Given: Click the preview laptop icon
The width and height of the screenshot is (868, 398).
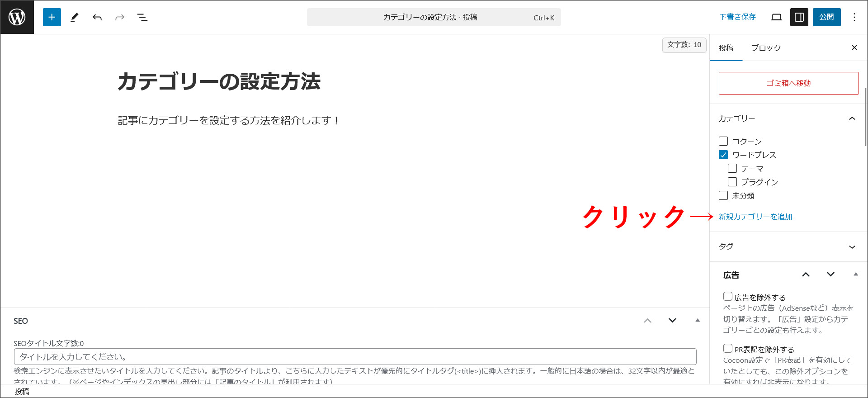Looking at the screenshot, I should 777,17.
